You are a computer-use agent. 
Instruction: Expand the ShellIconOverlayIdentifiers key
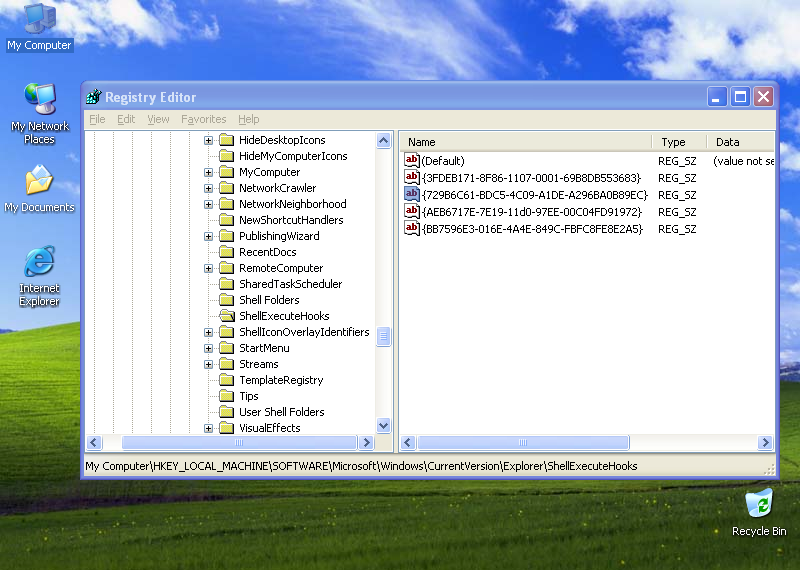tap(208, 332)
